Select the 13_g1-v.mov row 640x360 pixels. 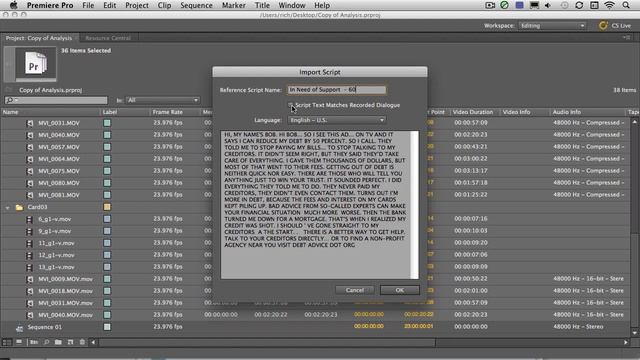coord(315,267)
